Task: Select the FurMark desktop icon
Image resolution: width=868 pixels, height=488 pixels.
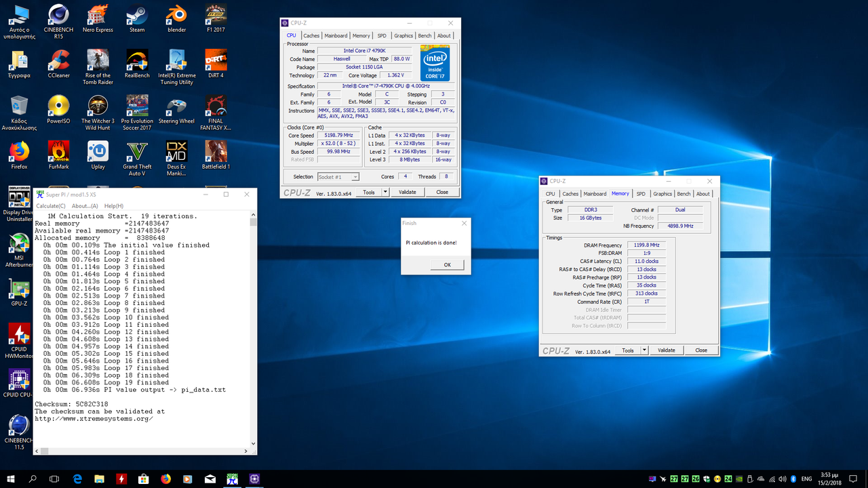Action: pyautogui.click(x=58, y=155)
